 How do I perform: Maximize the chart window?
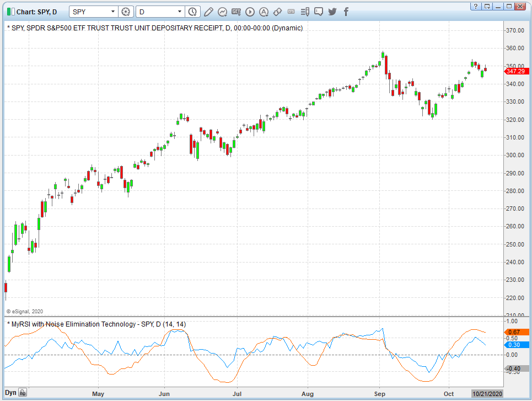point(509,6)
